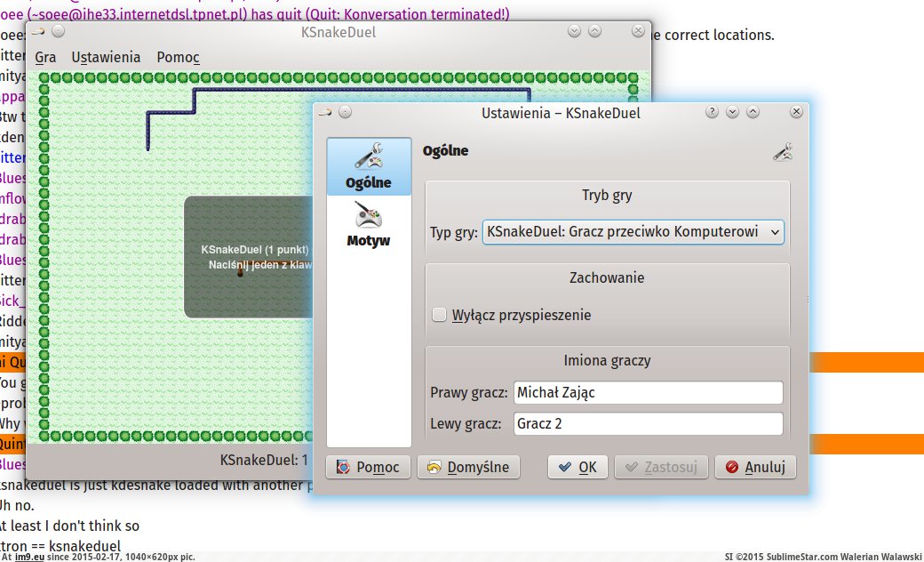Screen dimensions: 924x562
Task: Click the context help question mark button
Action: pos(712,112)
